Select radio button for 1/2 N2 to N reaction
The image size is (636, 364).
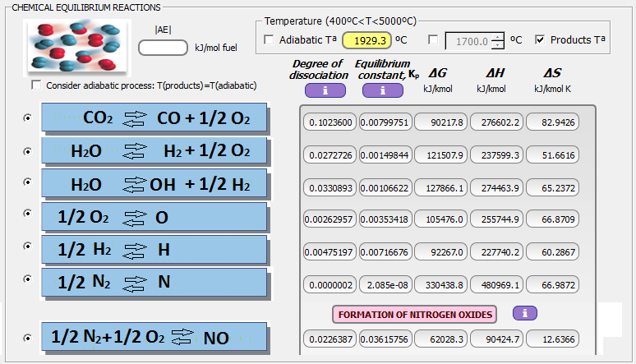[28, 281]
